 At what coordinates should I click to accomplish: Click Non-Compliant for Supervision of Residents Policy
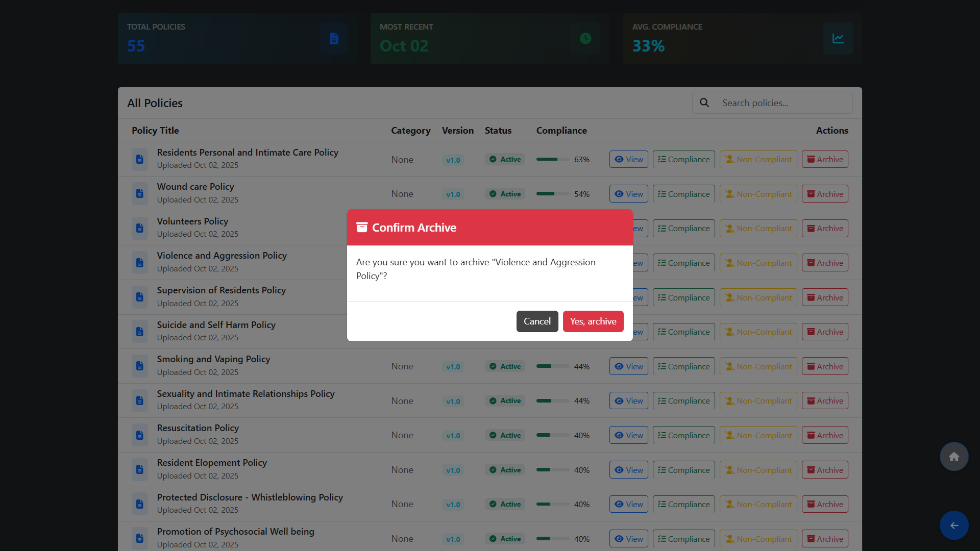758,297
